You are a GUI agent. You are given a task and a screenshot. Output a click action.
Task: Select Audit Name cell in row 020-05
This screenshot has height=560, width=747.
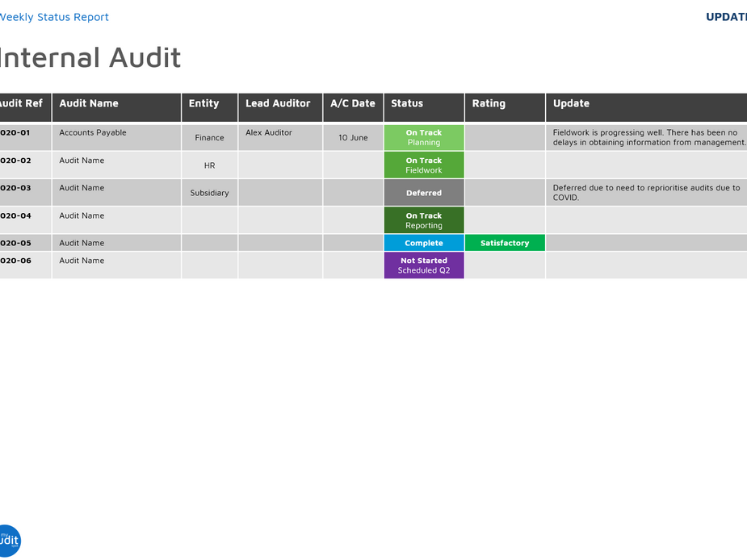(116, 243)
